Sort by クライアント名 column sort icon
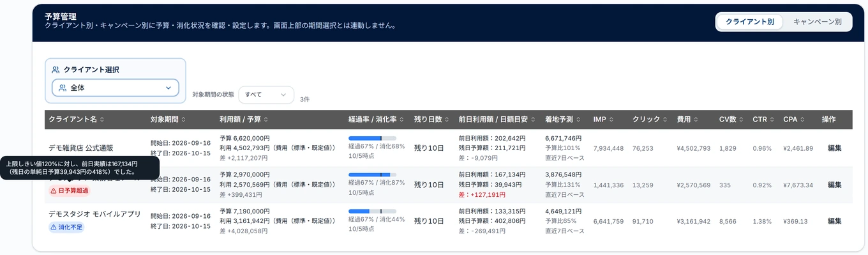 (x=102, y=120)
